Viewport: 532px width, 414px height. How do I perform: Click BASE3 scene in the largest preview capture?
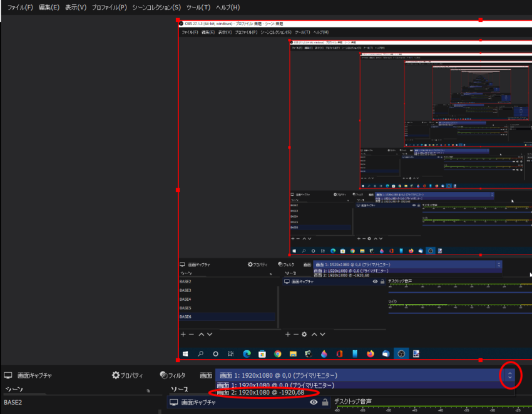tap(185, 290)
